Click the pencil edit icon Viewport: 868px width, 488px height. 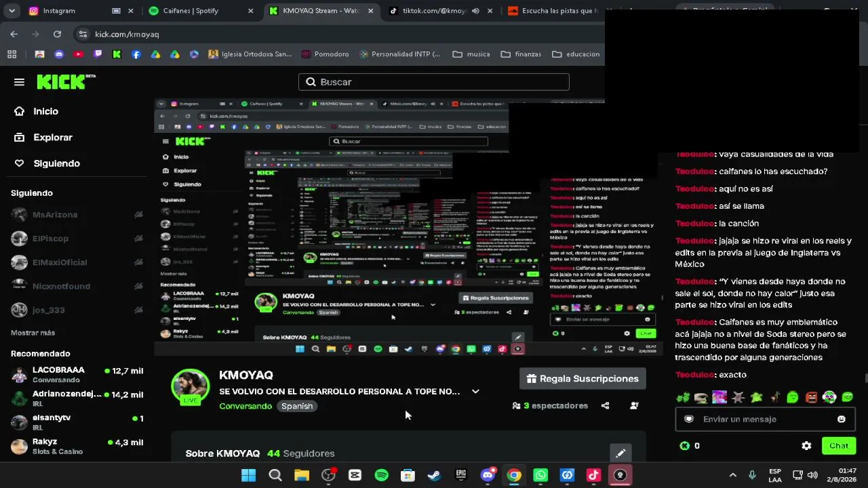620,453
